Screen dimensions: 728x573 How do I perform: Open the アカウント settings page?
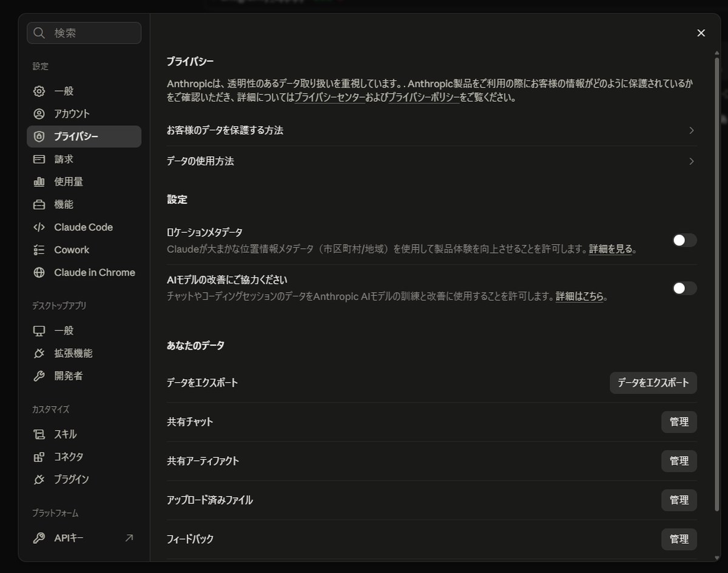coord(84,113)
